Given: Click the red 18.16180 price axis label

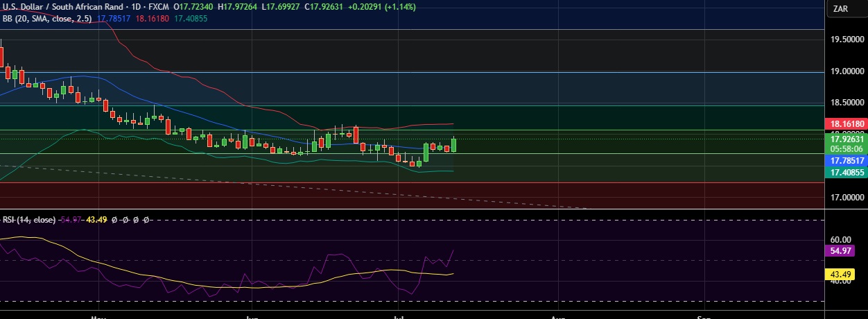Looking at the screenshot, I should (846, 124).
